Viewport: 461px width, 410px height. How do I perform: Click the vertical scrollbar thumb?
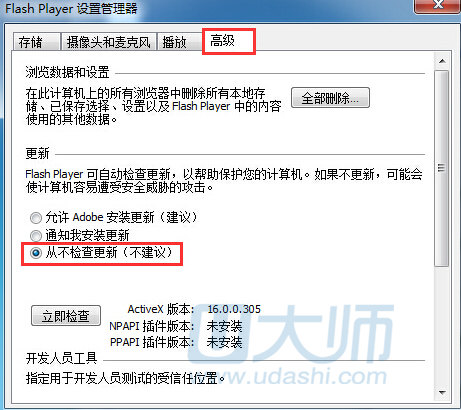pos(442,168)
